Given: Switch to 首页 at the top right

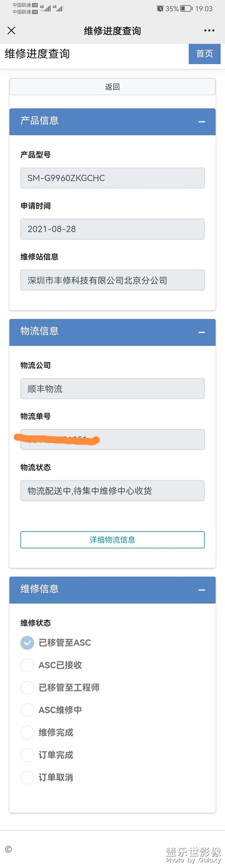Looking at the screenshot, I should [204, 54].
